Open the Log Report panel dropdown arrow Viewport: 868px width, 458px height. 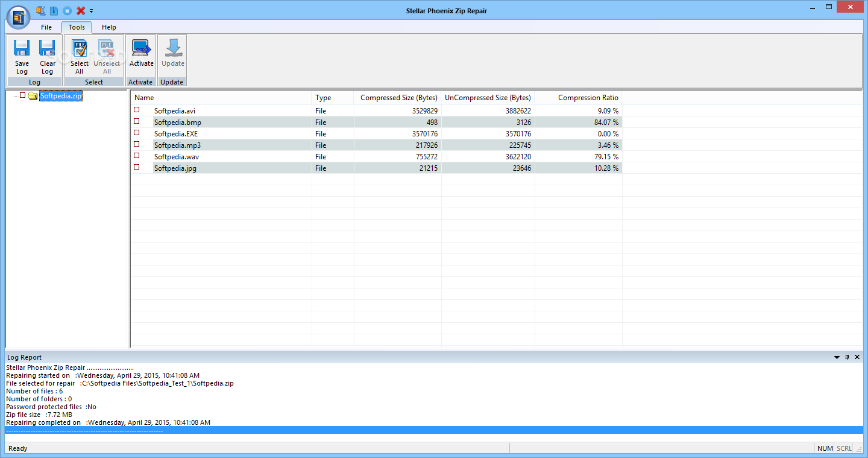(837, 357)
